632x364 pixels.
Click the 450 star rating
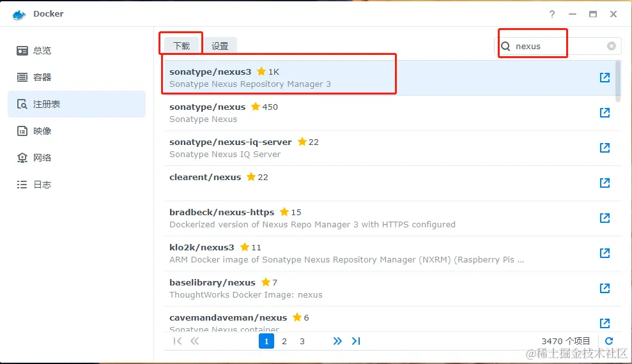(x=265, y=107)
